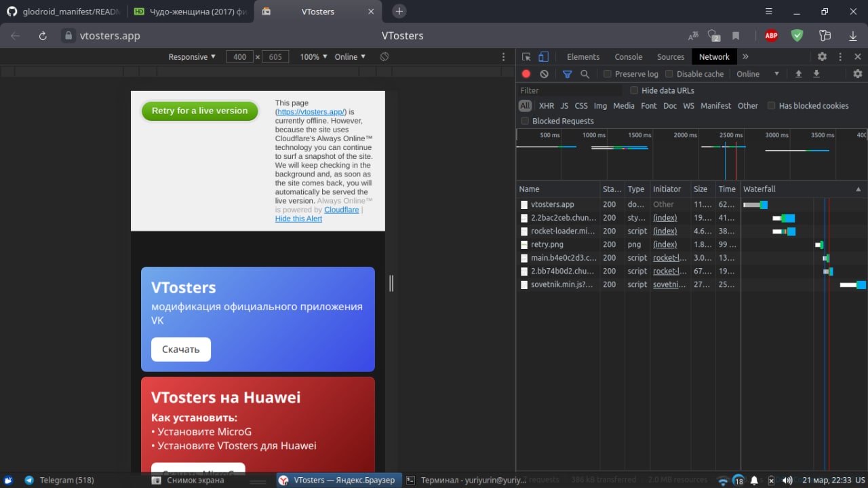Click the Export HAR download arrow

[816, 74]
